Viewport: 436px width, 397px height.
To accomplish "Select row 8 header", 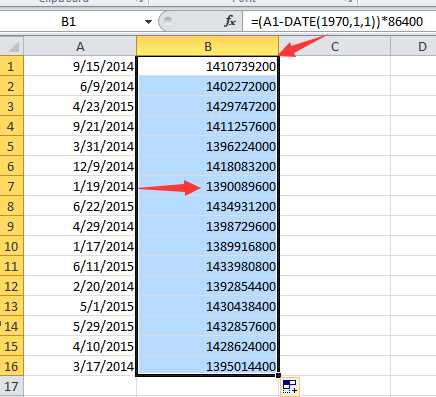I will point(12,206).
